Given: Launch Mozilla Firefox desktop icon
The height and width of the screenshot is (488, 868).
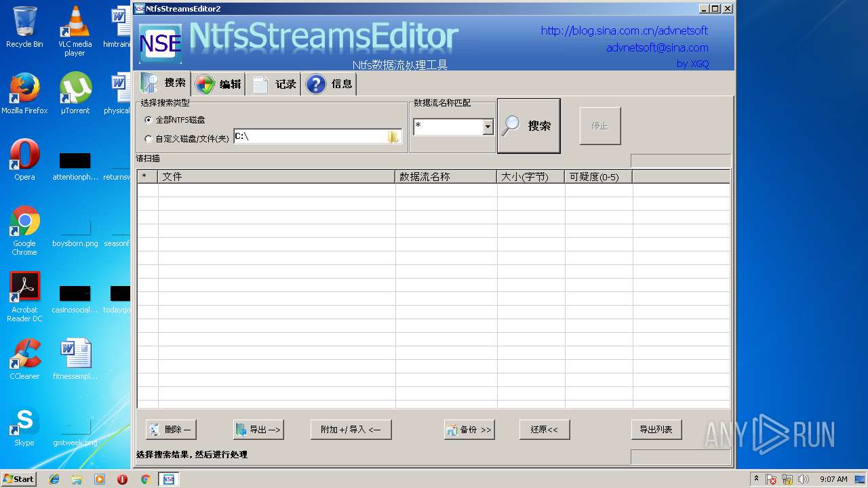Looking at the screenshot, I should click(24, 93).
